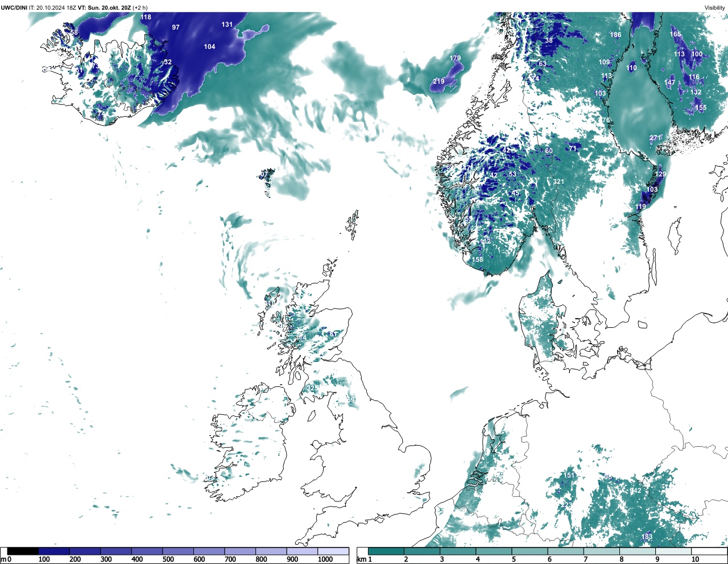Click the '116' visibility value over Finland
This screenshot has width=728, height=564.
pyautogui.click(x=694, y=77)
